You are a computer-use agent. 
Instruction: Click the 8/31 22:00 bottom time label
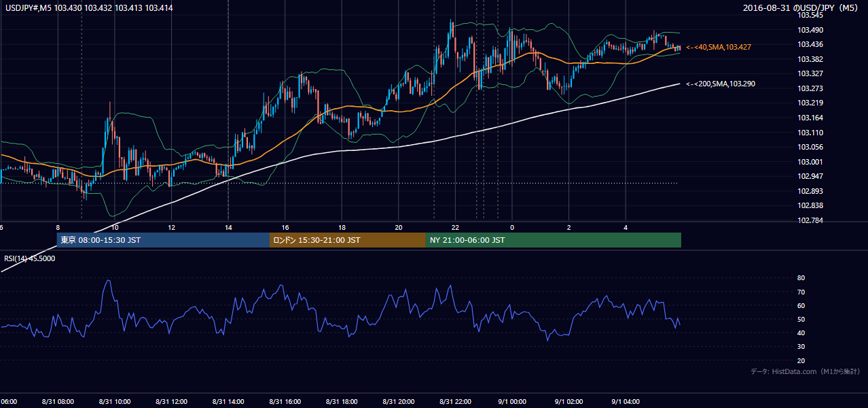tap(455, 401)
